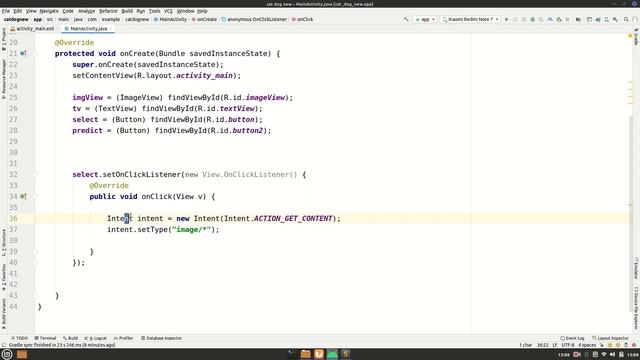Toggle tool window quick-access icon in status bar corner
640x360 pixels.
(x=4, y=345)
